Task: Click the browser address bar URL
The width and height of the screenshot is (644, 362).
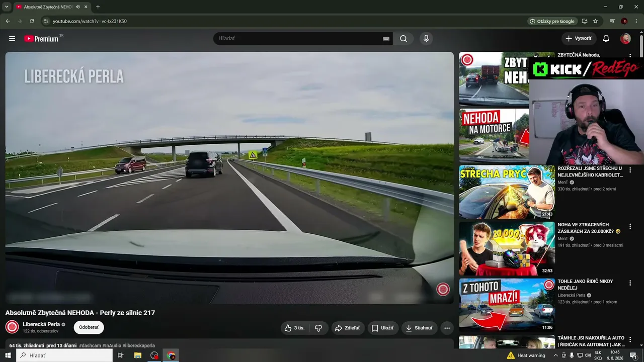Action: pos(90,21)
